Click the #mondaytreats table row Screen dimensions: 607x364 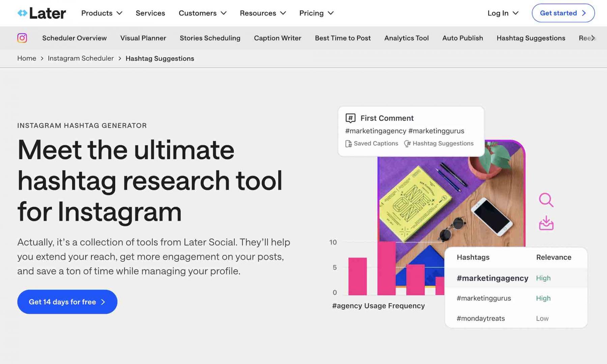[516, 318]
